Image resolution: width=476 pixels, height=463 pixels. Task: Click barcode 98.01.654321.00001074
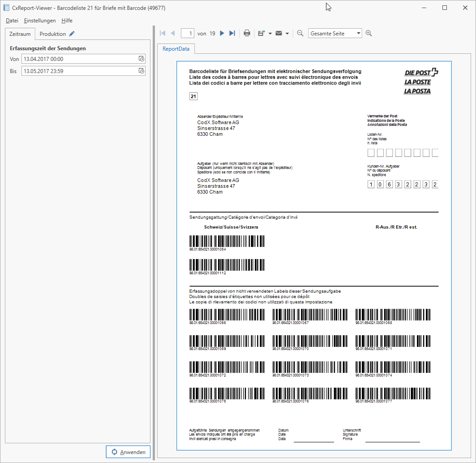(x=393, y=367)
